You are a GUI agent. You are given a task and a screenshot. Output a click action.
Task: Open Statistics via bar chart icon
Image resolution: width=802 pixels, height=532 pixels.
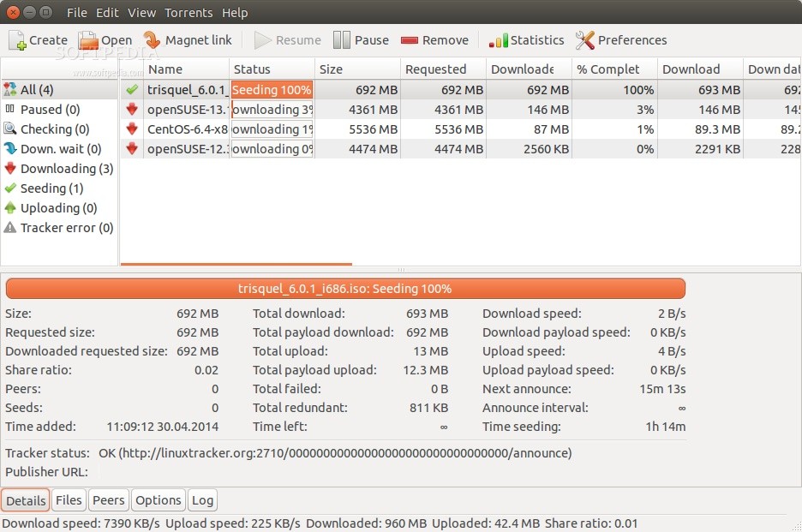pyautogui.click(x=499, y=40)
